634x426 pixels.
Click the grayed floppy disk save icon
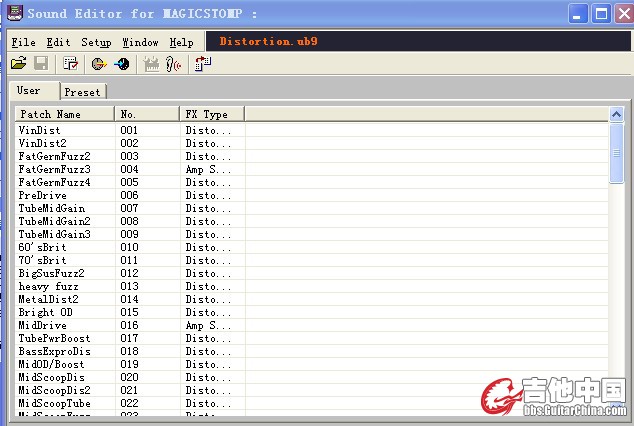coord(41,63)
